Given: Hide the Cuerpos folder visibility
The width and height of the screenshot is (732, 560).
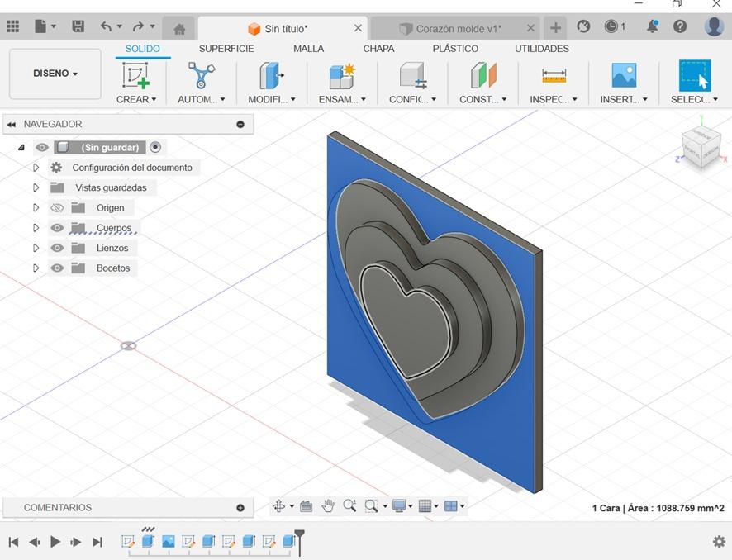Looking at the screenshot, I should (57, 228).
